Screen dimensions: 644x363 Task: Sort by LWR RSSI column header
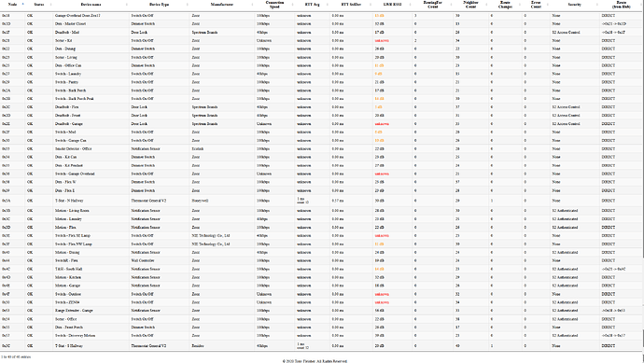[x=392, y=4]
